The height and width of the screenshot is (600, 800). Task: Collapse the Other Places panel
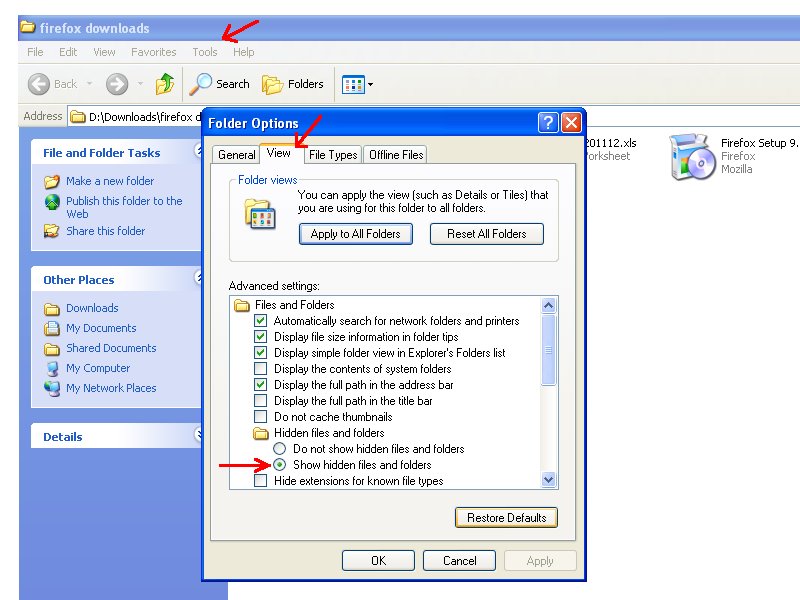198,278
